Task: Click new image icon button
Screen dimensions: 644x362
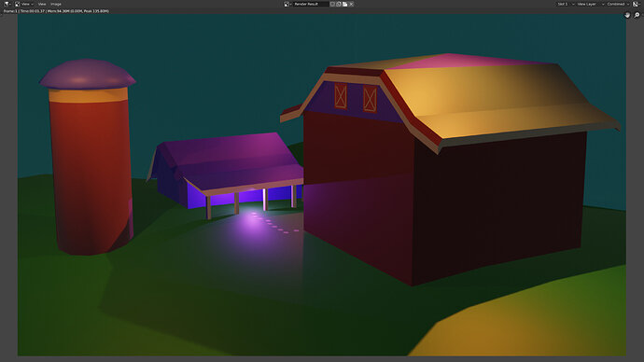Action: [339, 4]
